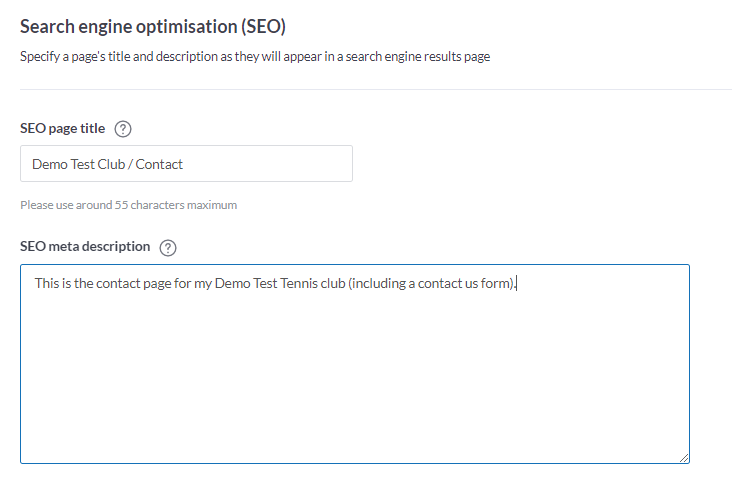Click the slash character in title field
732x487 pixels.
click(x=130, y=164)
